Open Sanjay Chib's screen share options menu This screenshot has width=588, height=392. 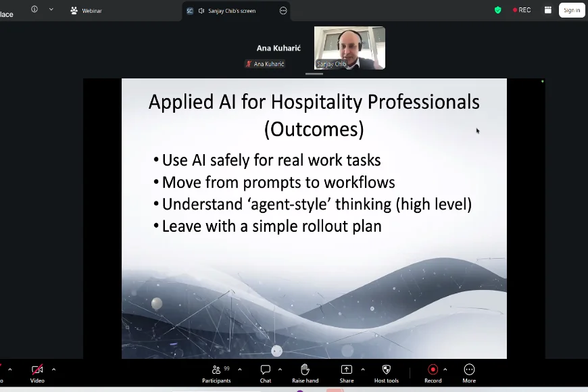[283, 11]
